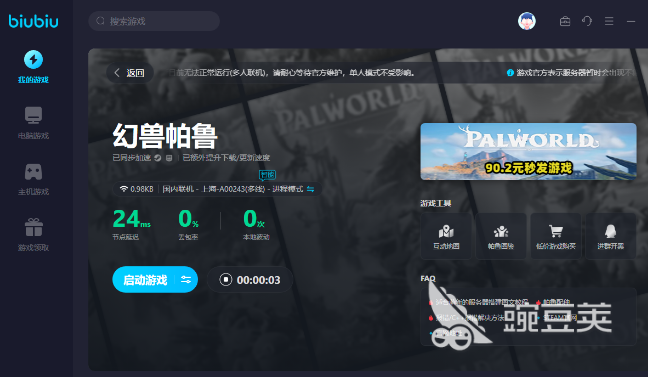Click the search games input field
The height and width of the screenshot is (377, 648).
click(154, 21)
